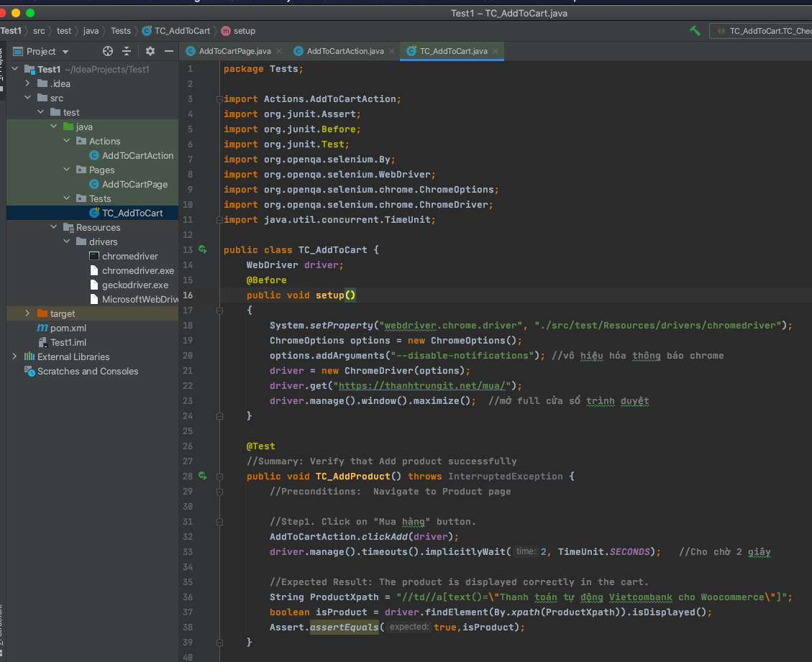
Task: Collapse the Pages package
Action: [x=66, y=170]
